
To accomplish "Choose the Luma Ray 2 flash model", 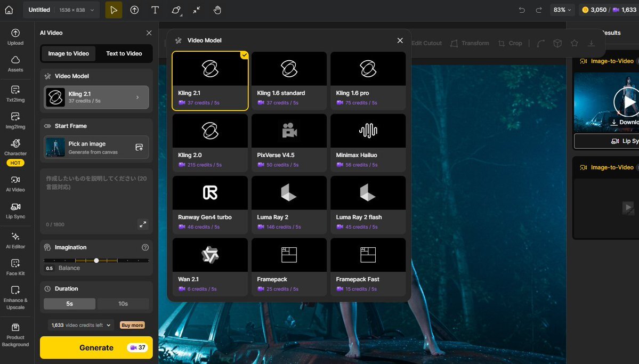I will tap(368, 205).
